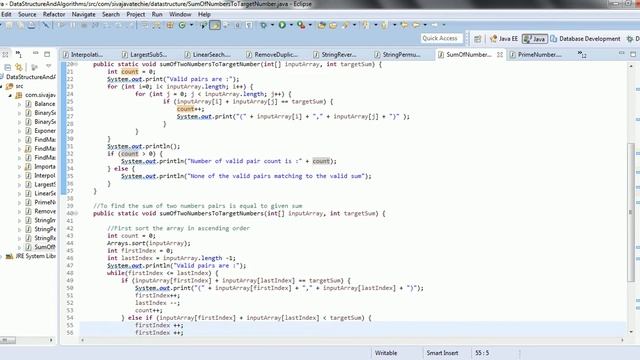Open Run button dropdown arrow
This screenshot has height=360, width=640.
tap(291, 25)
